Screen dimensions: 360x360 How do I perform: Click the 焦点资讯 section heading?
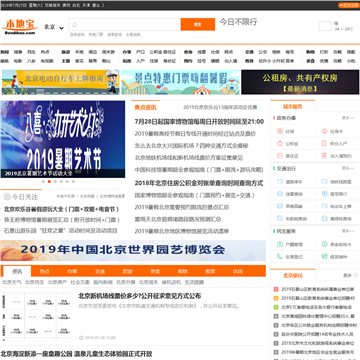tap(145, 107)
